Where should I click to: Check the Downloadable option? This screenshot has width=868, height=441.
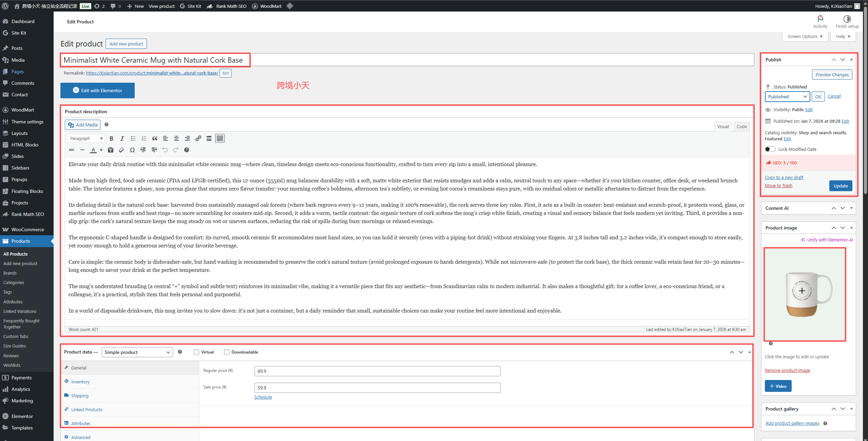tap(227, 352)
